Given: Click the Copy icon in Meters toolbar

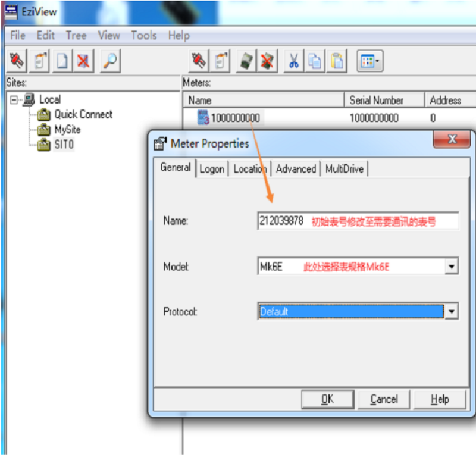Looking at the screenshot, I should pyautogui.click(x=315, y=61).
